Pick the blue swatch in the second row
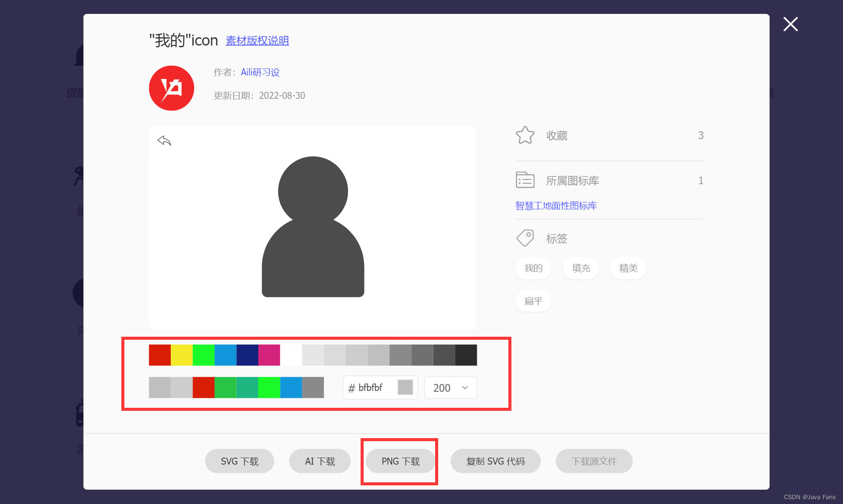This screenshot has height=504, width=843. coord(291,387)
